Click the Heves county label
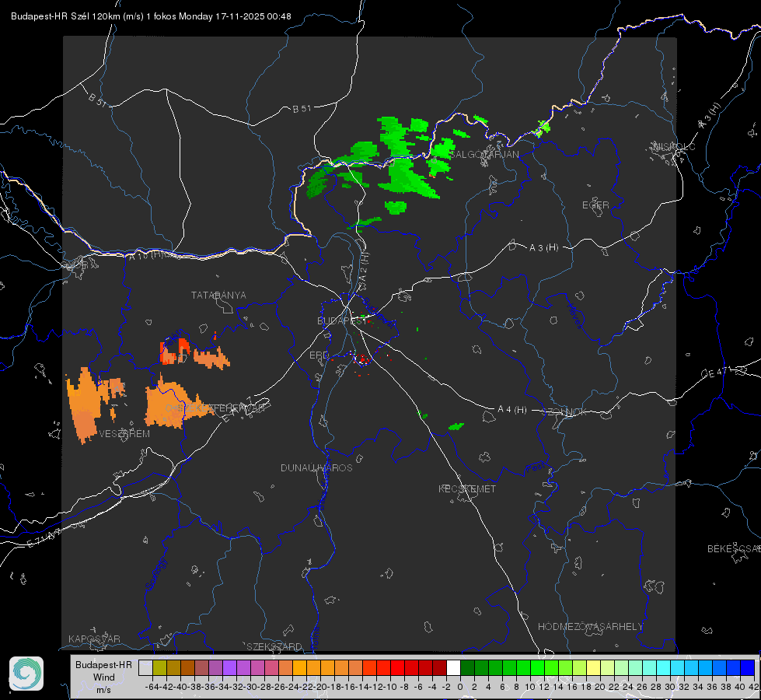761x700 pixels. [x=575, y=316]
